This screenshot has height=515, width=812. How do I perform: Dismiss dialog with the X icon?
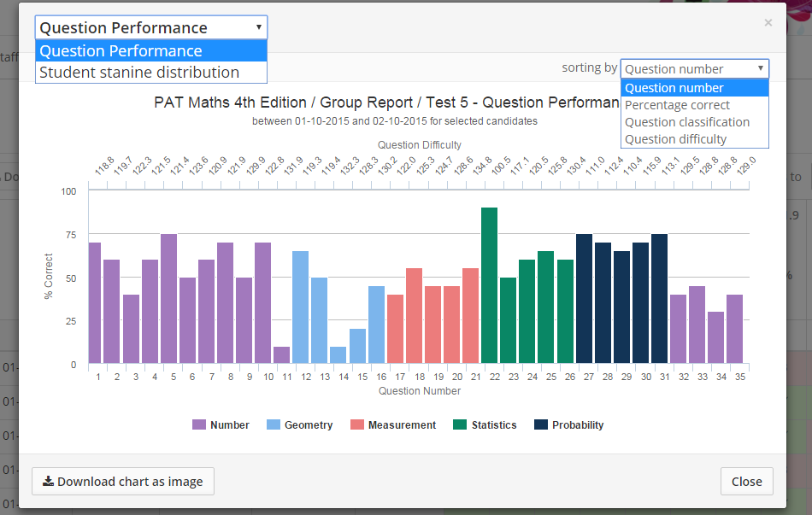[x=768, y=22]
